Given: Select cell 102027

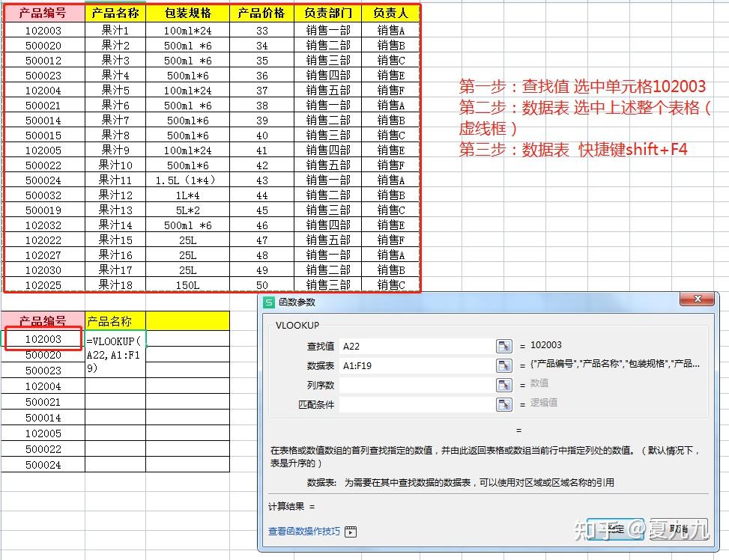Looking at the screenshot, I should [43, 255].
